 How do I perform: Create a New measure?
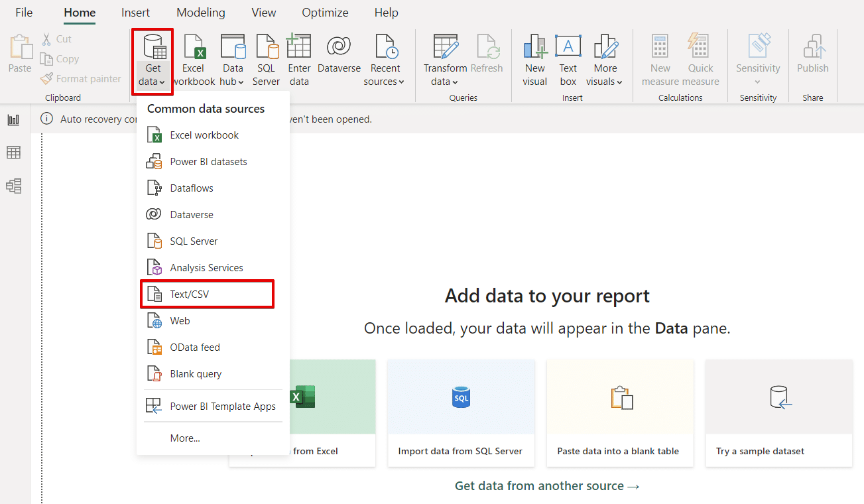pyautogui.click(x=659, y=59)
